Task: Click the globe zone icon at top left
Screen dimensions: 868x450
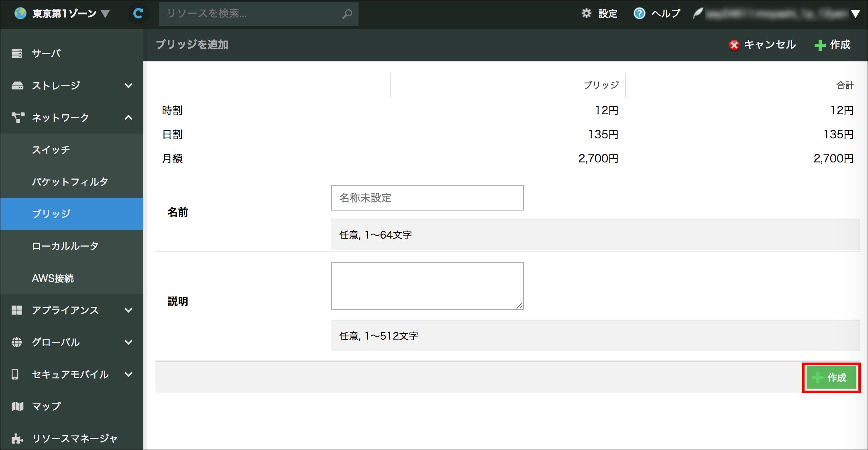Action: pos(20,14)
